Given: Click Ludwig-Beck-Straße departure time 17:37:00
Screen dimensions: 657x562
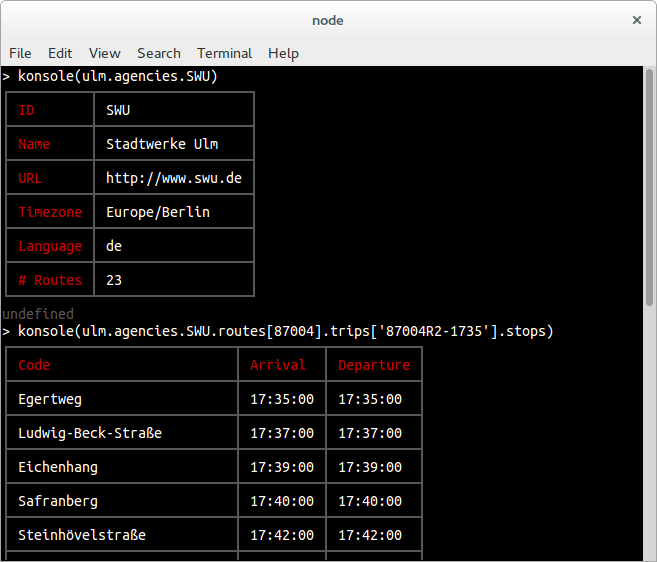Looking at the screenshot, I should click(x=370, y=433).
